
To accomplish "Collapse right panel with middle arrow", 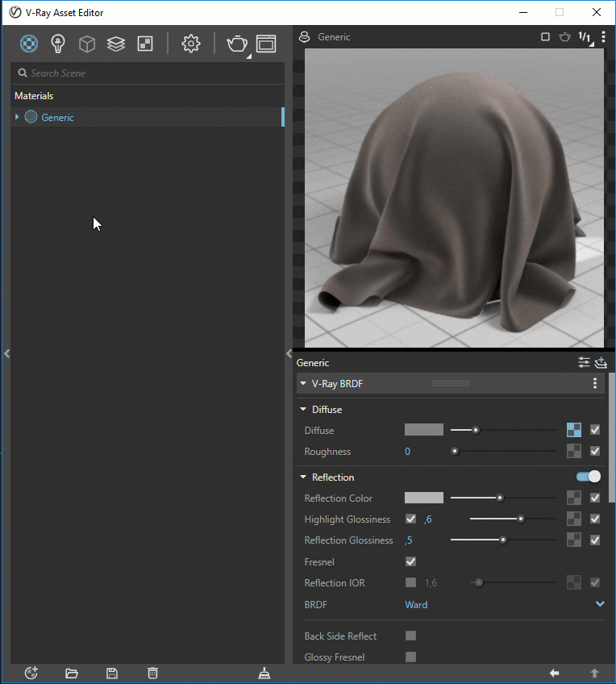I will [289, 353].
